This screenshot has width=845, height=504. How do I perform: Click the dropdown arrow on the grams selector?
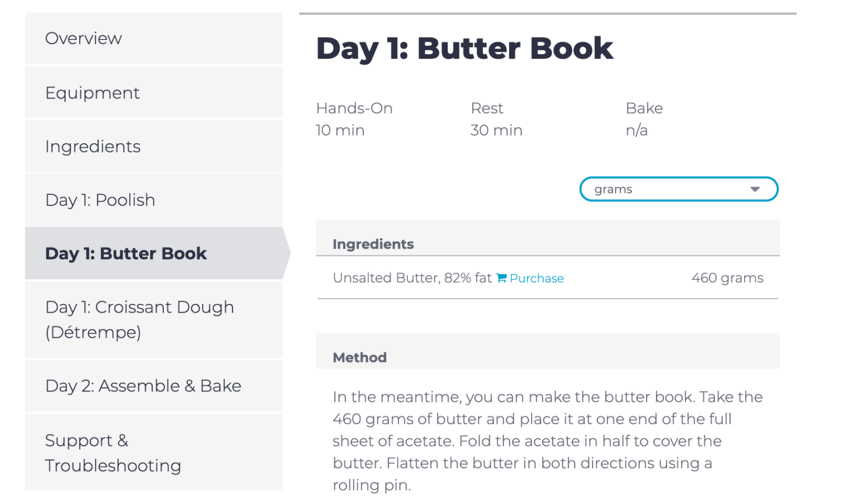click(x=755, y=189)
